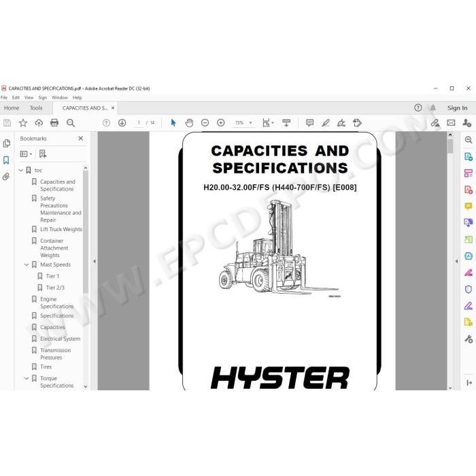Zoom in with plus icon
The height and width of the screenshot is (476, 476).
(x=221, y=123)
